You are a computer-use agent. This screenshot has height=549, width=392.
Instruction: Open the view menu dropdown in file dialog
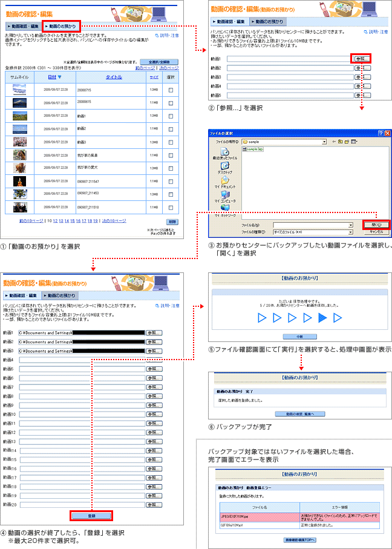(354, 142)
